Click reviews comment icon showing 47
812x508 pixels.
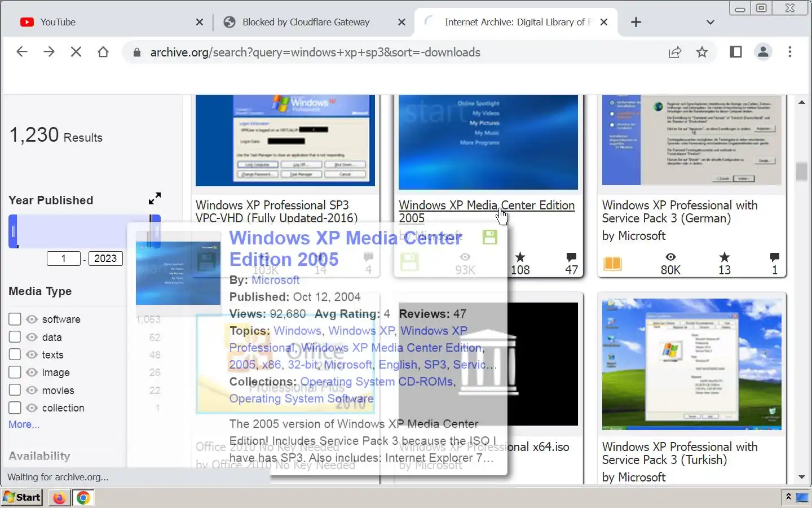(x=571, y=257)
